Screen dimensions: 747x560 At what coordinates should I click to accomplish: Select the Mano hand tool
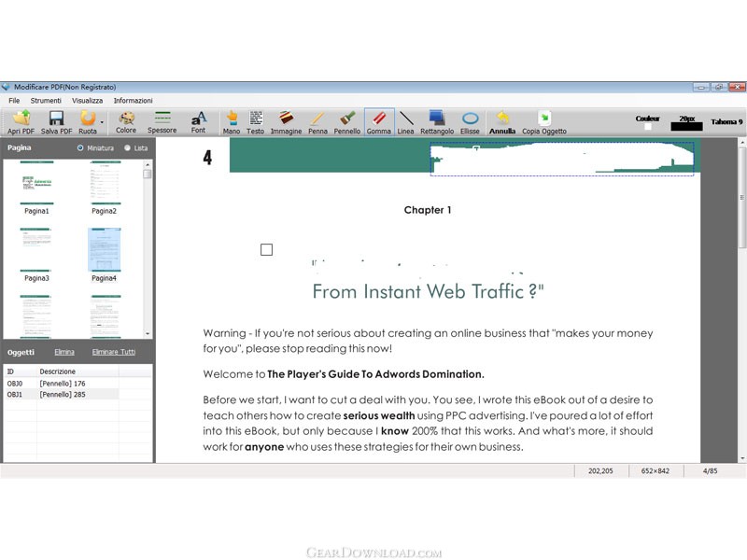232,122
